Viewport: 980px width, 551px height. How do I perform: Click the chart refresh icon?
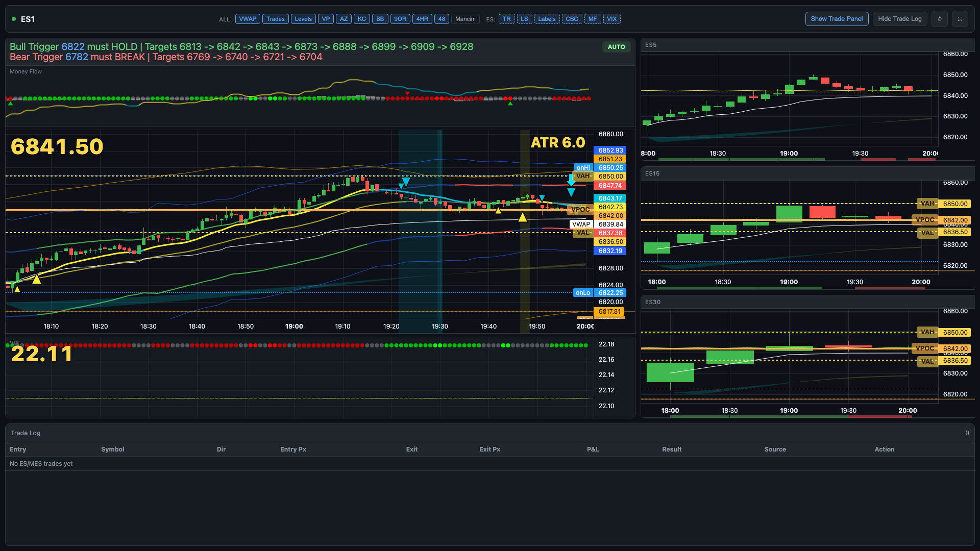coord(940,19)
